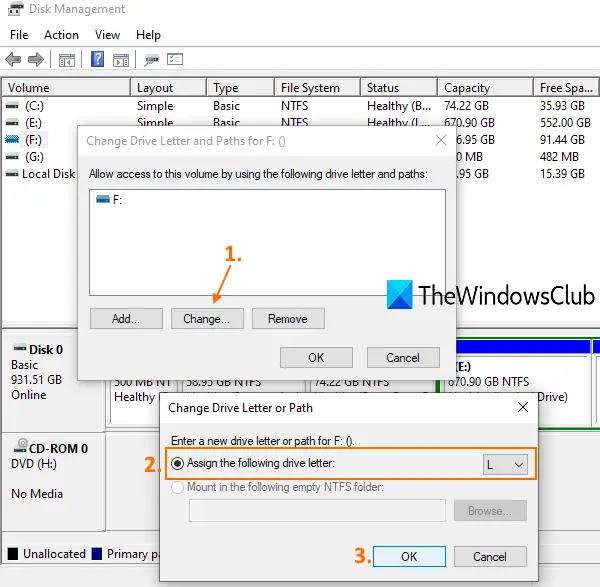Sort by the File System column header
Image resolution: width=600 pixels, height=587 pixels.
(x=318, y=88)
